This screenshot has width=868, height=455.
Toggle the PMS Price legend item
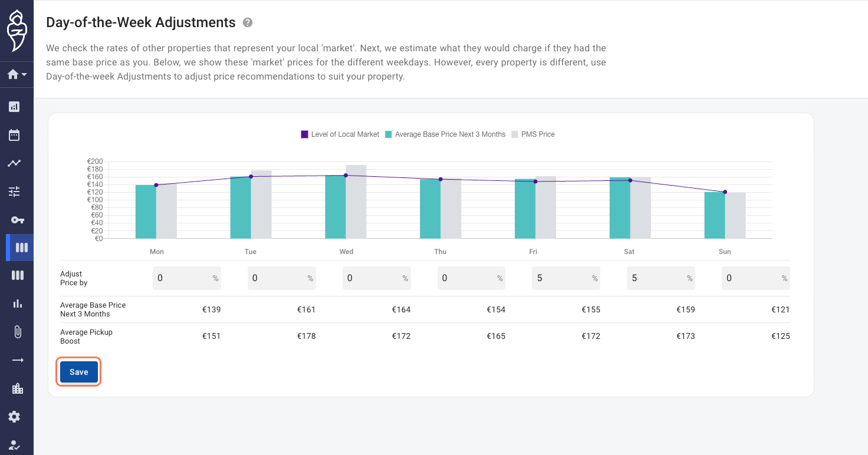[533, 134]
